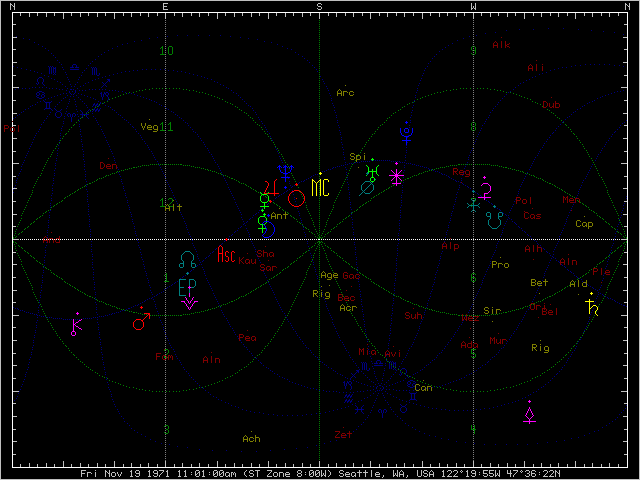Screen dimensions: 640x480
Task: Select the green Uranus glyph
Action: [373, 170]
